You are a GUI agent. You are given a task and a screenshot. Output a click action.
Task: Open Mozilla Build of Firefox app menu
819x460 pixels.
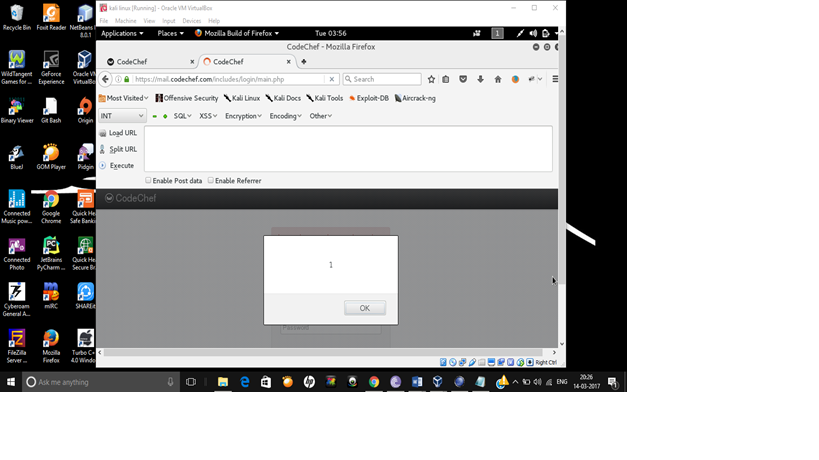click(237, 33)
